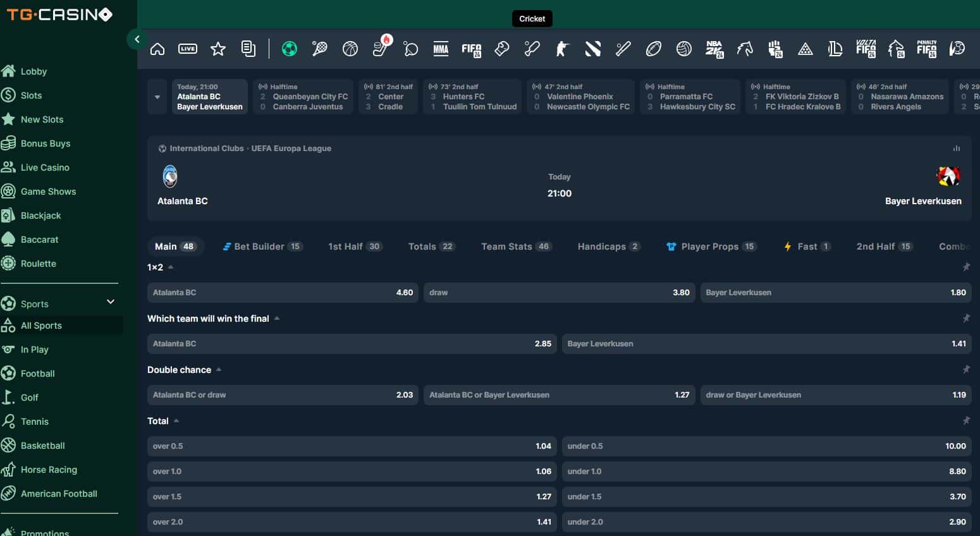The height and width of the screenshot is (536, 980).
Task: Select the horse head racing icon in the top sports bar
Action: click(x=745, y=49)
